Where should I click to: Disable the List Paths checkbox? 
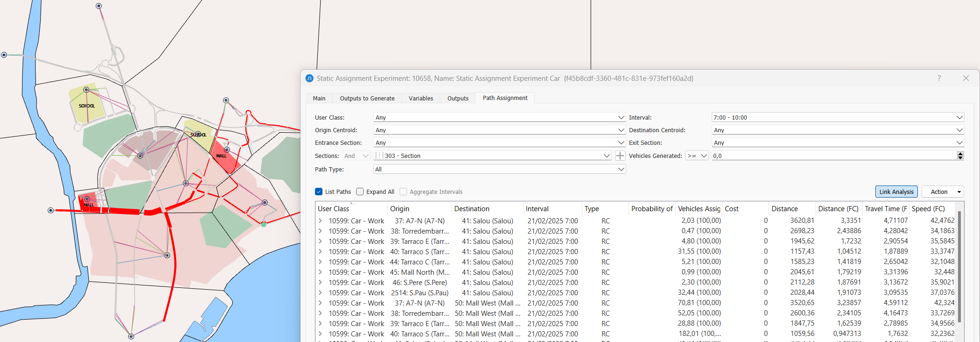pos(319,192)
